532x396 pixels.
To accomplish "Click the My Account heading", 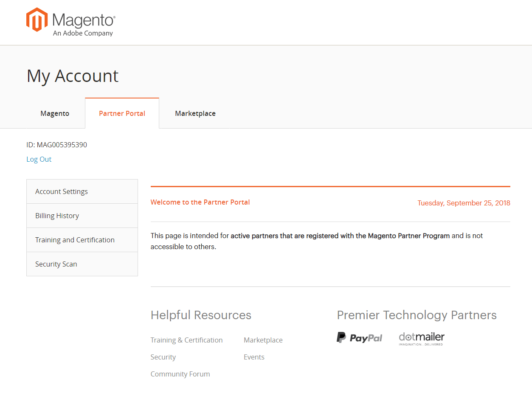I will coord(73,76).
